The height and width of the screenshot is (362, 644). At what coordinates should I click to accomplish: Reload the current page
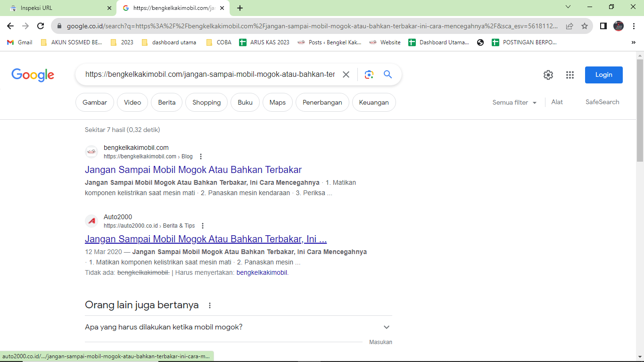41,26
